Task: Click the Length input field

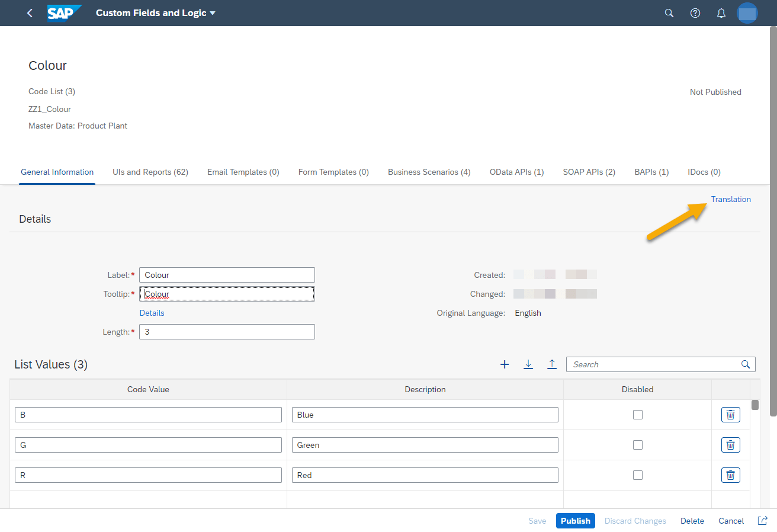Action: tap(227, 332)
